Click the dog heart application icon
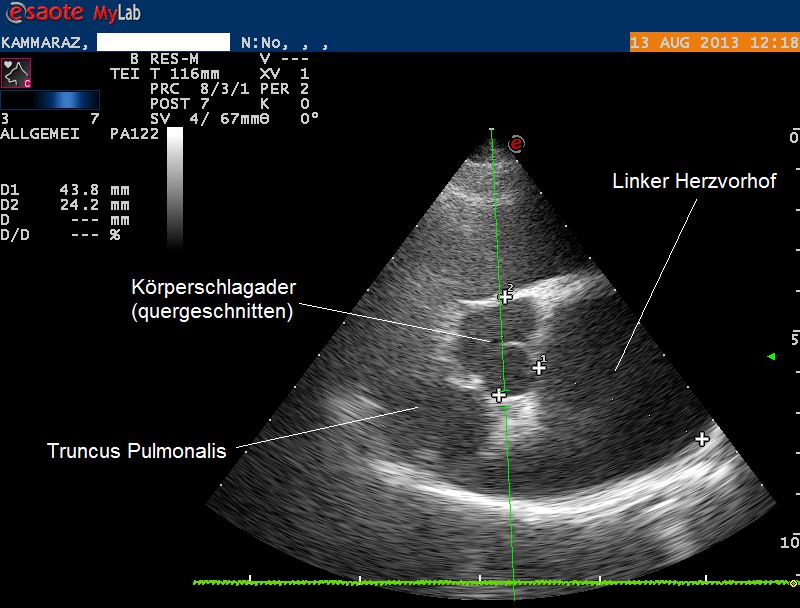This screenshot has height=608, width=800. [16, 73]
